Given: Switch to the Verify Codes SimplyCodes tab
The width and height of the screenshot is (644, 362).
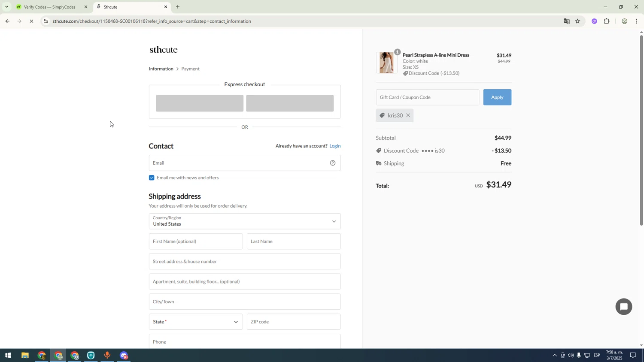Looking at the screenshot, I should (49, 7).
